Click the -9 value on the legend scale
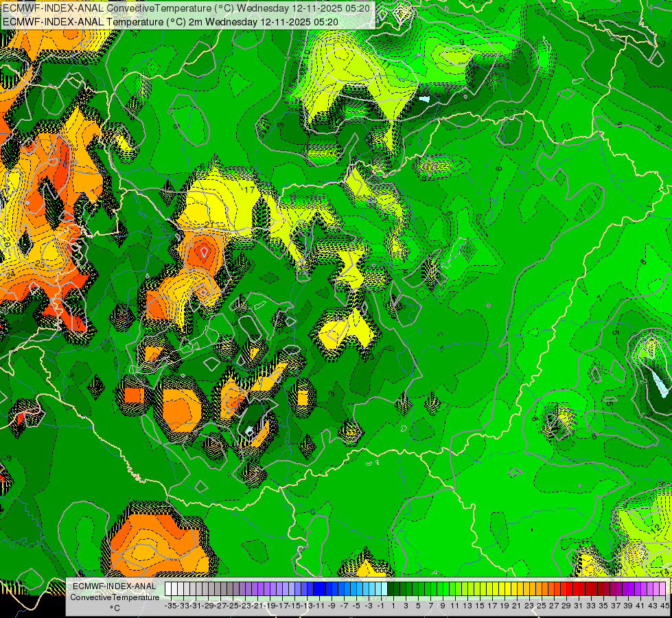The height and width of the screenshot is (618, 672). pyautogui.click(x=332, y=606)
